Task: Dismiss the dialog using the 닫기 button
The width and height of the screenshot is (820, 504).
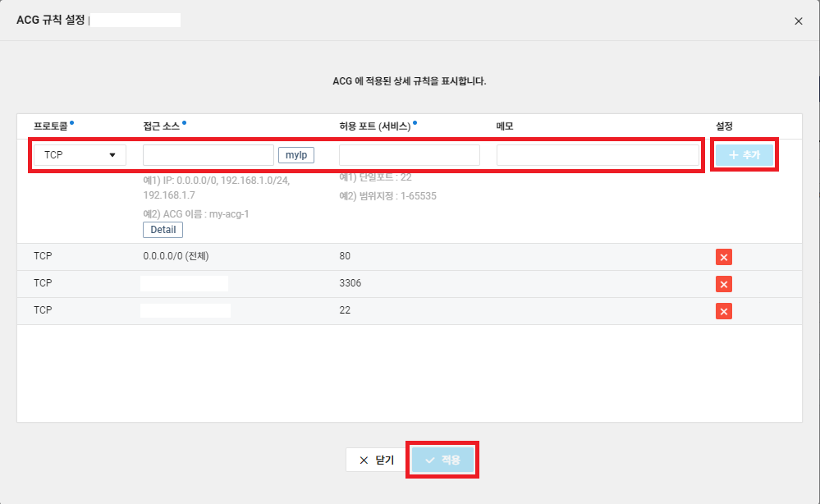Action: click(x=375, y=460)
